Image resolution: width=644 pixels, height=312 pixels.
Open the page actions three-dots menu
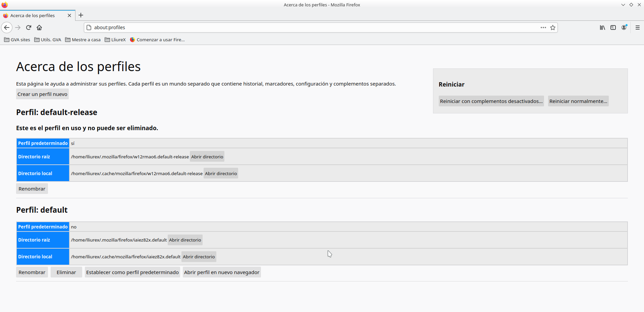(543, 28)
